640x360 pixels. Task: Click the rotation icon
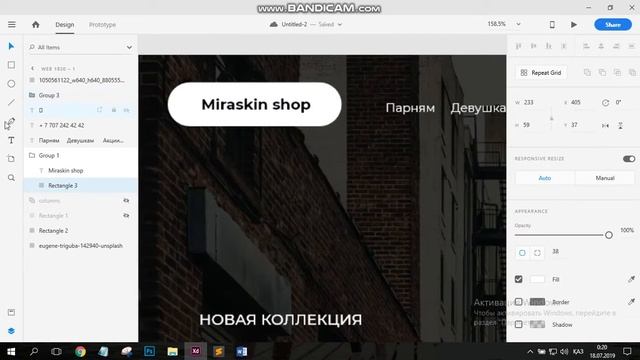tap(605, 102)
